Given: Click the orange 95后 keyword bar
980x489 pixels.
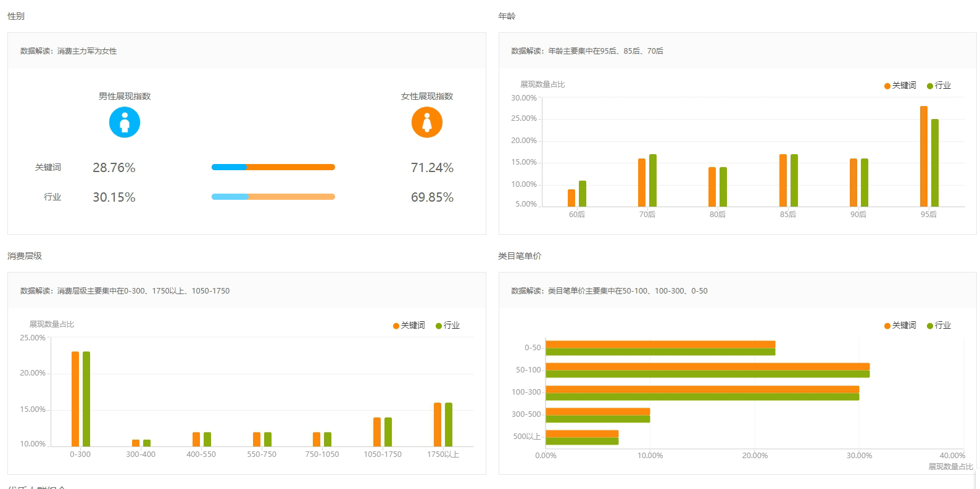Looking at the screenshot, I should point(923,157).
